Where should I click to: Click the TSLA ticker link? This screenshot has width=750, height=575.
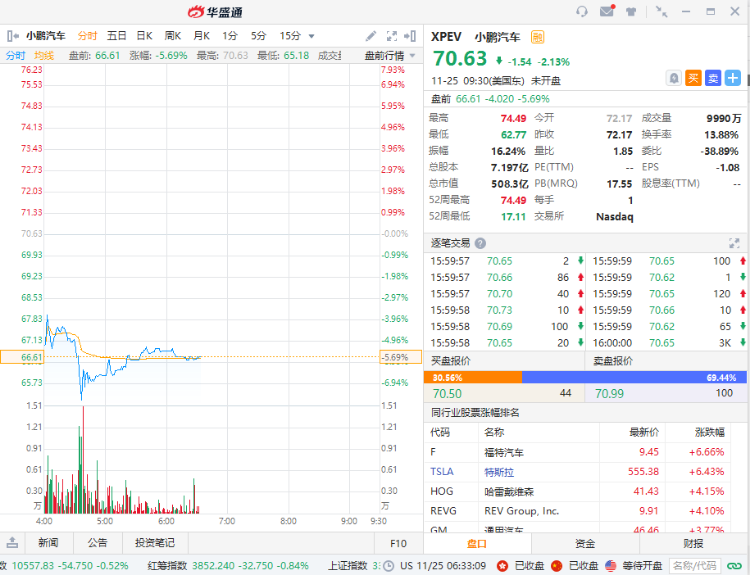click(441, 472)
